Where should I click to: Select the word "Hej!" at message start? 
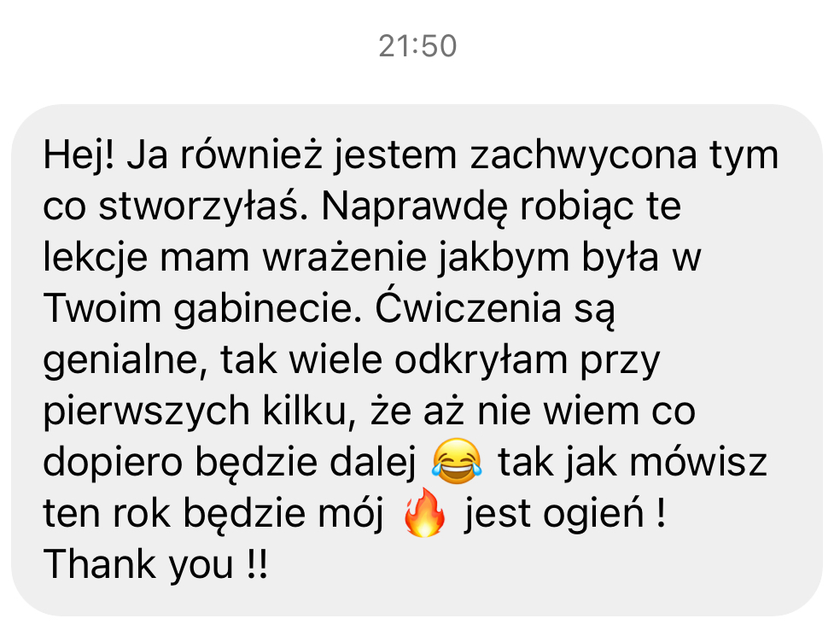79,155
